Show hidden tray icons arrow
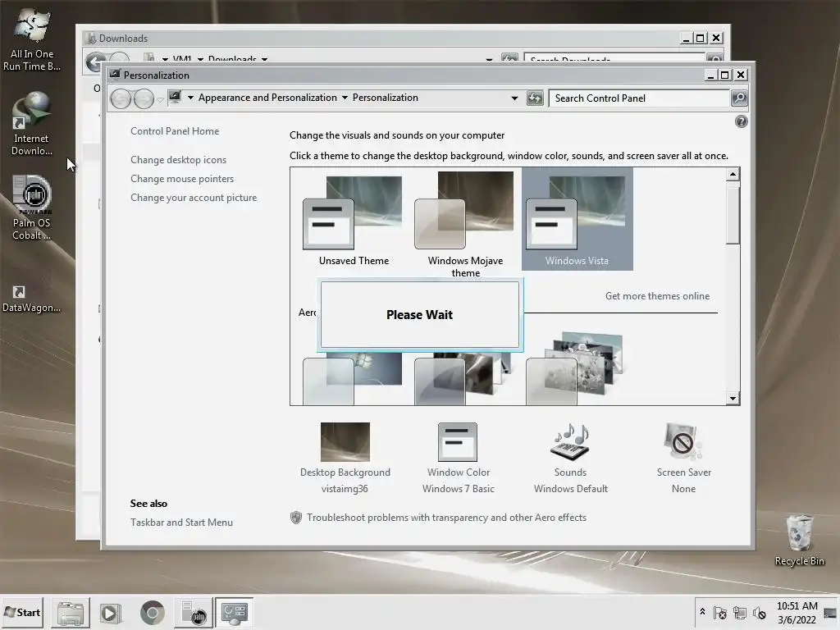The height and width of the screenshot is (630, 840). (702, 612)
